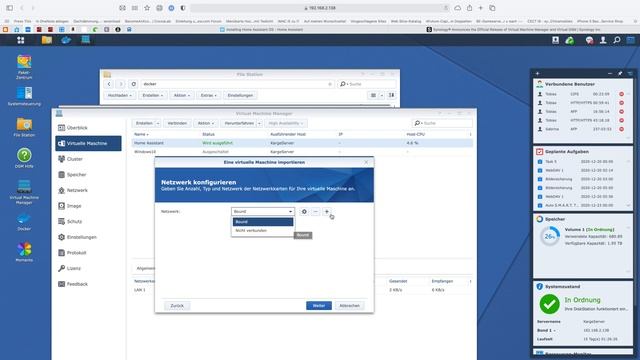This screenshot has width=640, height=360.
Task: Click Verbinden button in VMM toolbar
Action: pos(177,123)
